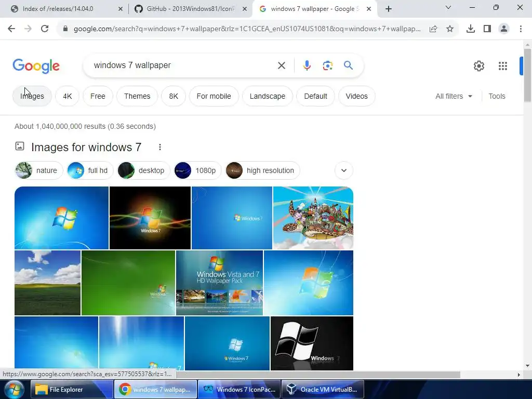Select the Videos filter chip

[x=356, y=96]
